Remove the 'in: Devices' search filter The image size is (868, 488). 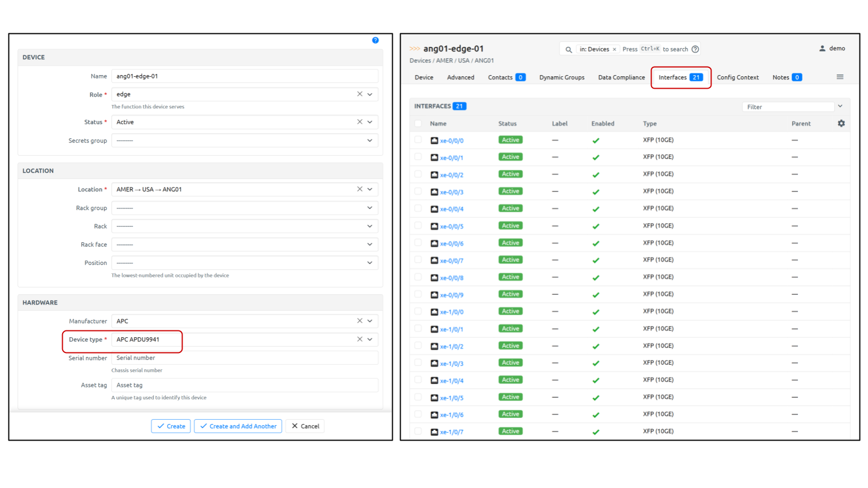click(x=614, y=50)
